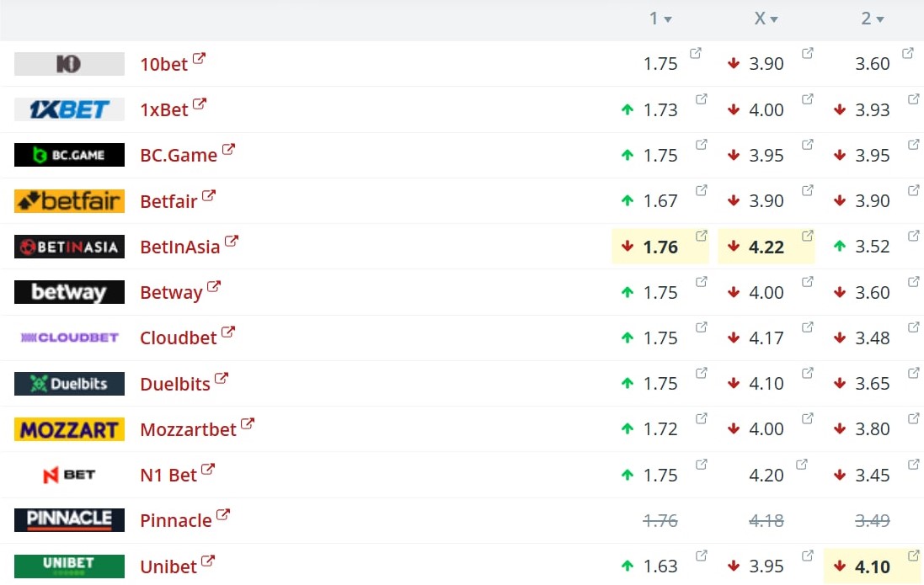The height and width of the screenshot is (585, 924).
Task: Open external icon beside Mozzartbet name
Action: point(248,424)
